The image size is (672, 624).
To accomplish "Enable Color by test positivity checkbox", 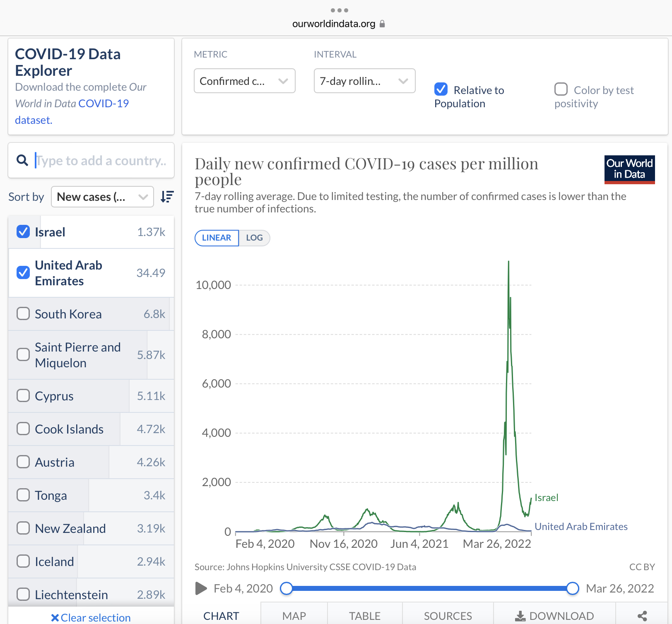I will coord(561,89).
